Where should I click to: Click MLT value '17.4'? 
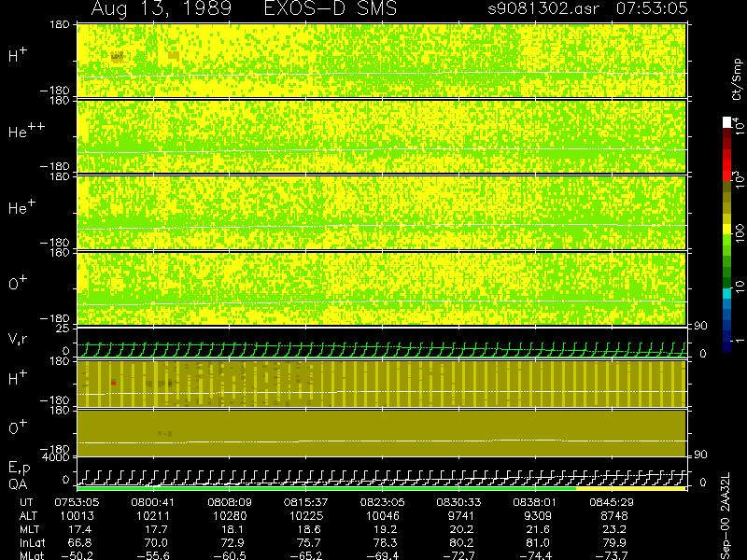pos(82,529)
